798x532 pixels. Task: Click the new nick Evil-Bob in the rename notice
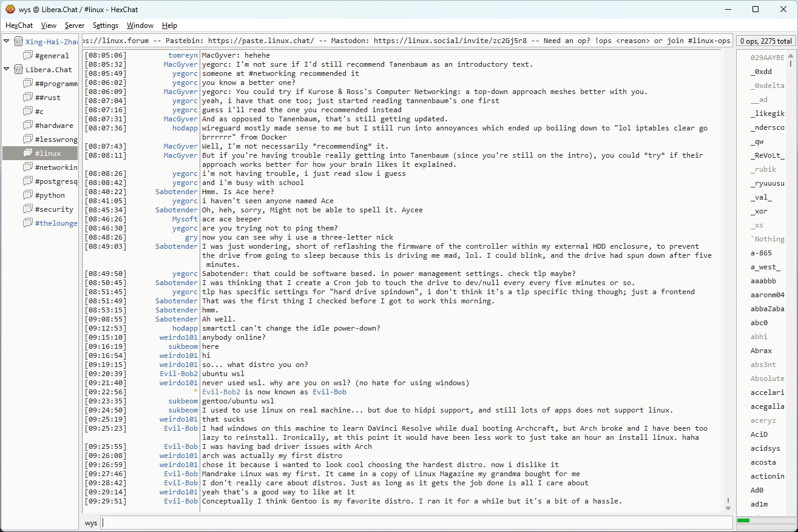(x=330, y=392)
